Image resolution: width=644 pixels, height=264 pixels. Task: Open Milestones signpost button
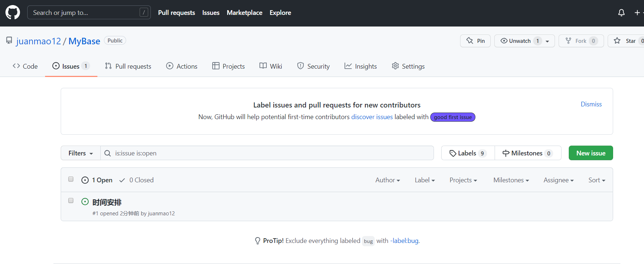coord(528,153)
